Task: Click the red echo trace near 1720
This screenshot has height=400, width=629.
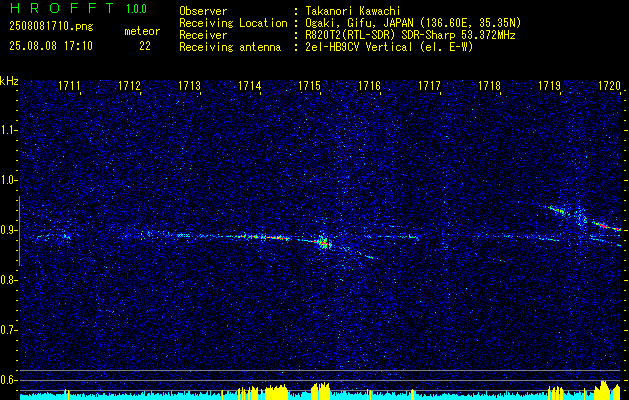Action: (606, 226)
